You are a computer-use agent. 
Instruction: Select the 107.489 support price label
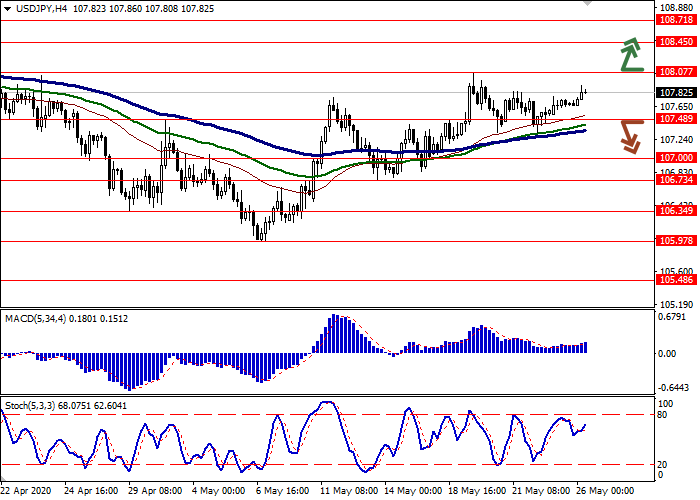tap(677, 119)
